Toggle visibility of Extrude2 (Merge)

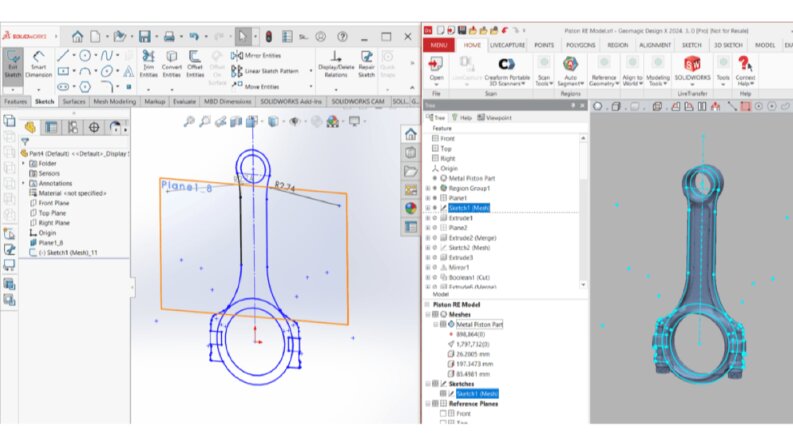pyautogui.click(x=434, y=238)
